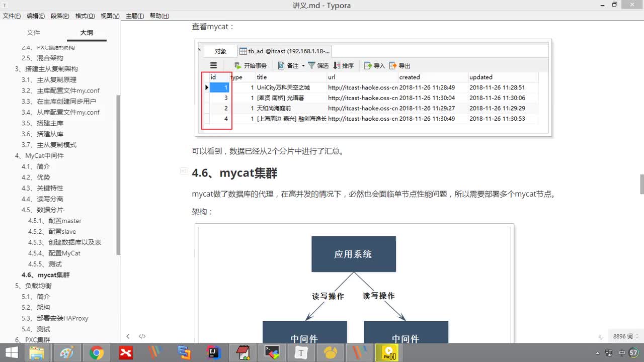Open the 格式(O) menu
Image resolution: width=644 pixels, height=362 pixels.
click(85, 16)
